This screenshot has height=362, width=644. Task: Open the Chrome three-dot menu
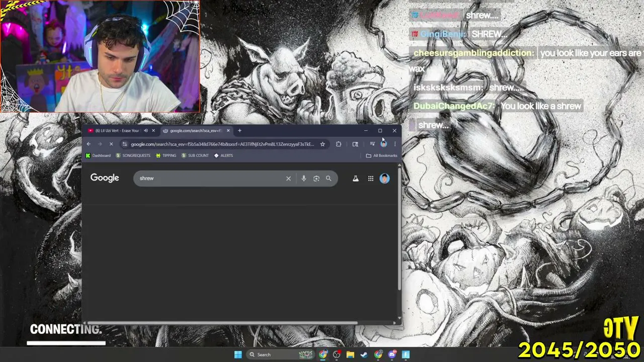click(x=395, y=144)
